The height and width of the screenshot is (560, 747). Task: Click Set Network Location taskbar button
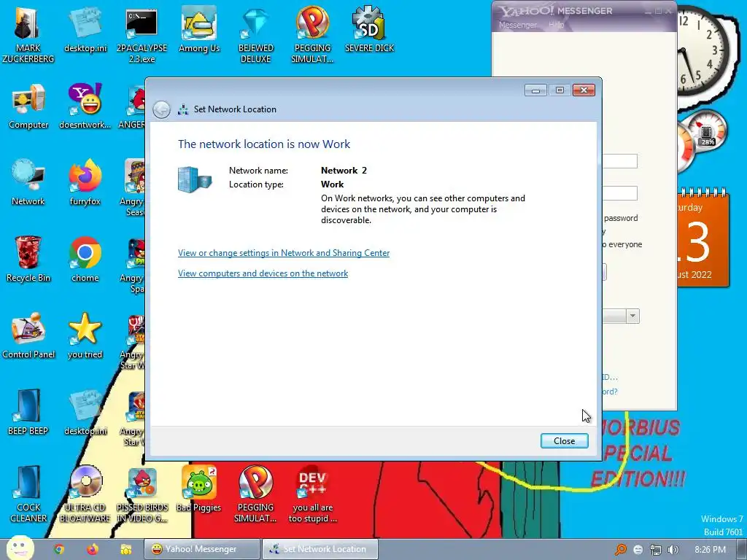[320, 549]
